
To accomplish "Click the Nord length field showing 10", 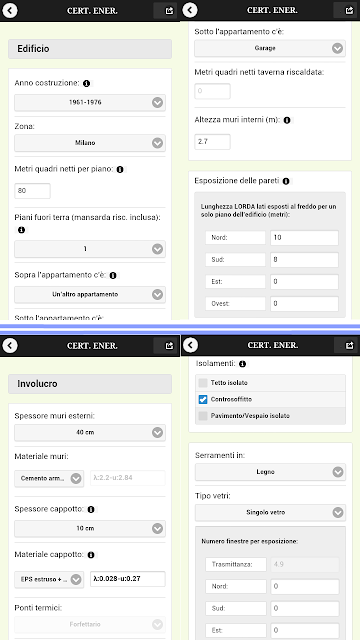I will [x=304, y=238].
